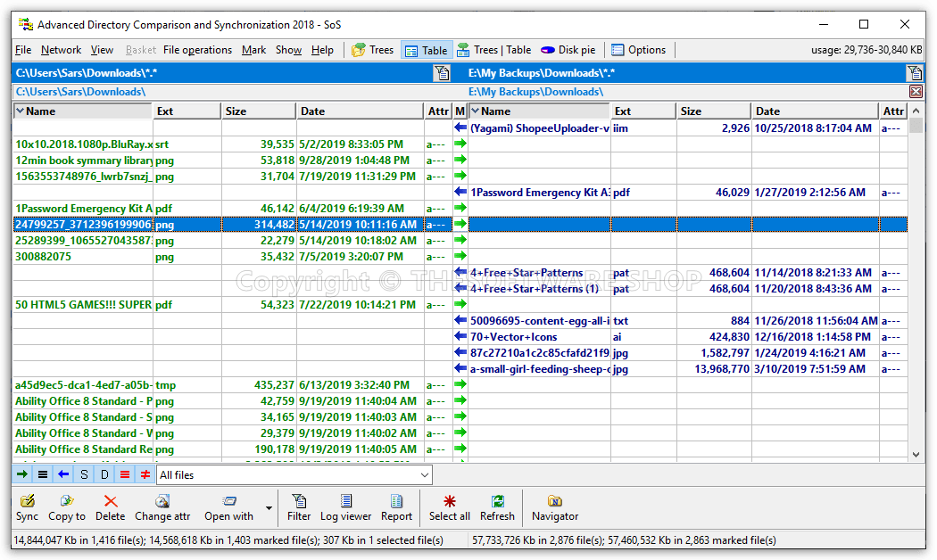The image size is (937, 560).
Task: Switch to the Disk pie view
Action: (x=568, y=49)
